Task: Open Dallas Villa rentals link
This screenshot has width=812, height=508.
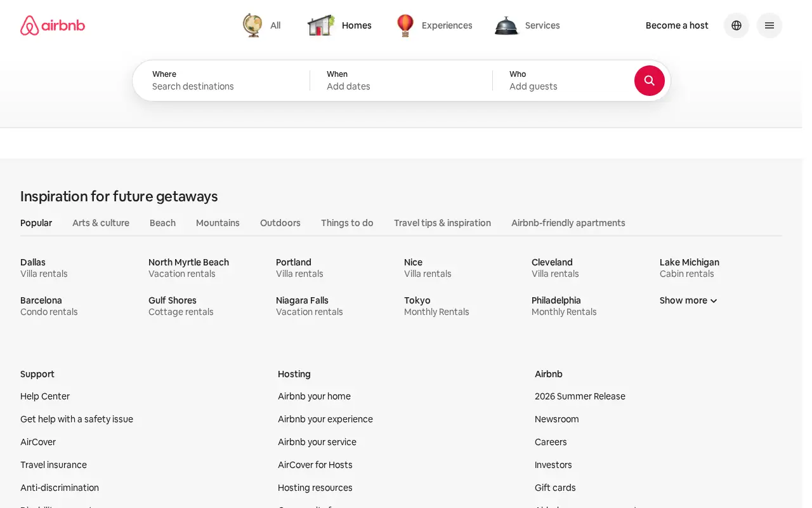Action: click(44, 268)
